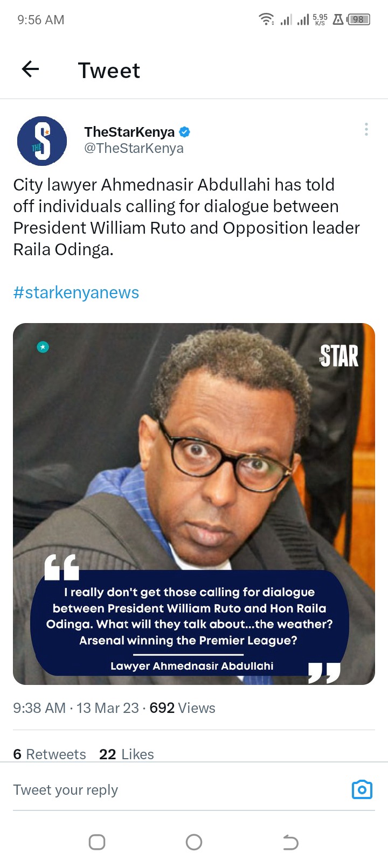Tap the Android home circle icon
Image resolution: width=388 pixels, height=868 pixels.
click(194, 842)
